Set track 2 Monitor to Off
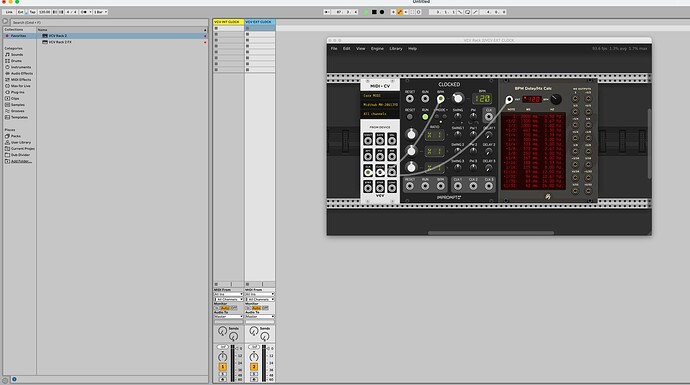This screenshot has height=385, width=690. click(x=265, y=308)
